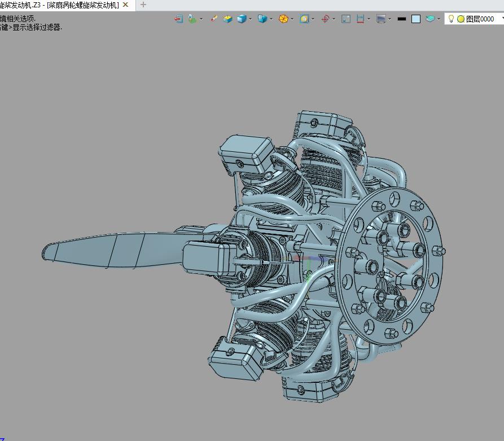Viewport: 504px width, 441px height.
Task: Expand the arrow beside the shaded blue cube
Action: click(250, 19)
